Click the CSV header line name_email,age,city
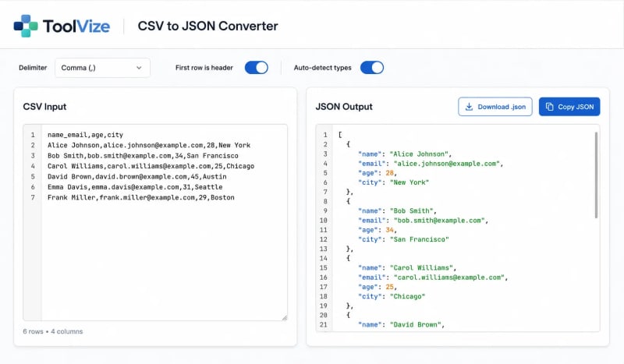The image size is (624, 364). [85, 135]
